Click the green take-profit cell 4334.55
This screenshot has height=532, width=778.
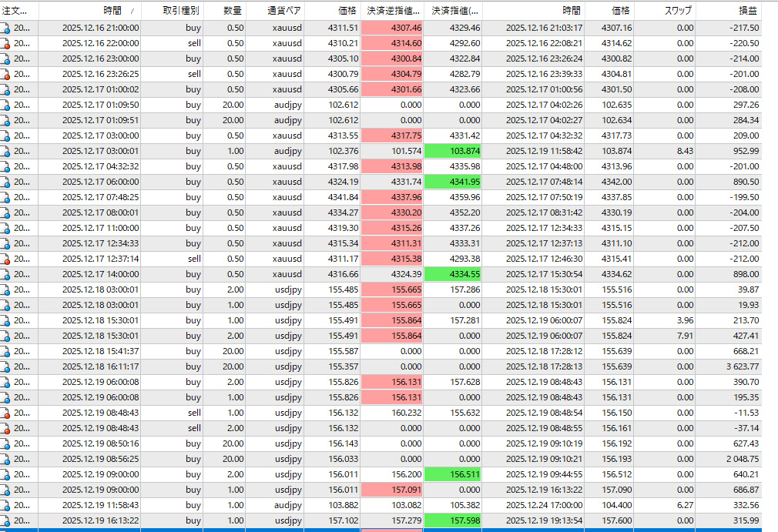452,274
